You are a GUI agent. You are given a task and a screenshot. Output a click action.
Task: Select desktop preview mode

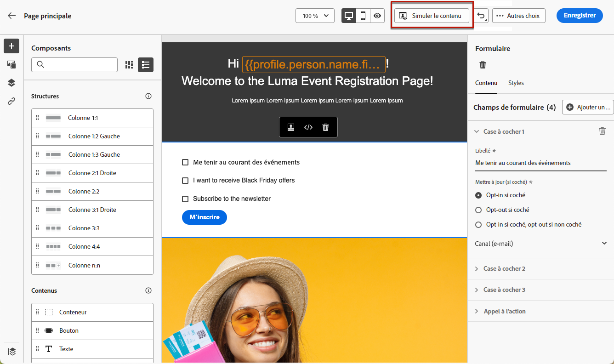click(x=349, y=16)
